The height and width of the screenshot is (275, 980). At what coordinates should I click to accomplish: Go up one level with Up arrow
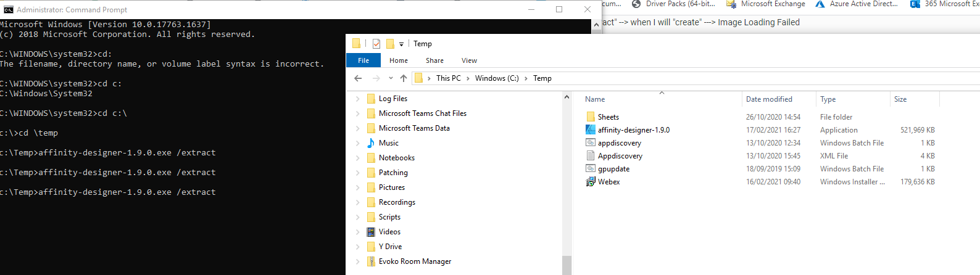pos(404,78)
